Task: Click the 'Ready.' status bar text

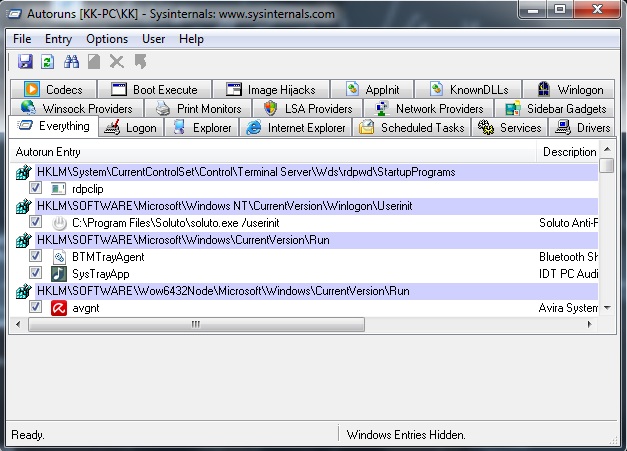Action: (x=28, y=435)
